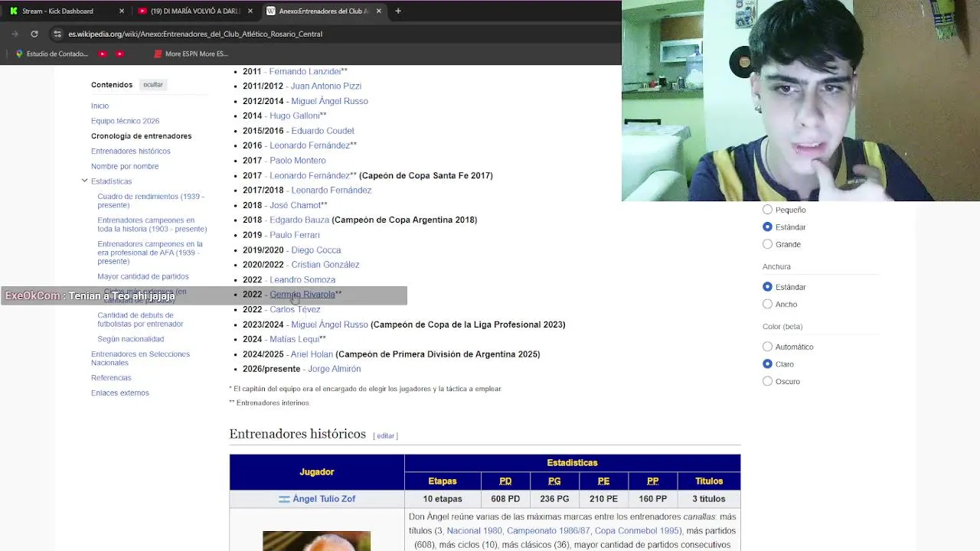980x551 pixels.
Task: Open José Chamot link
Action: coord(295,205)
